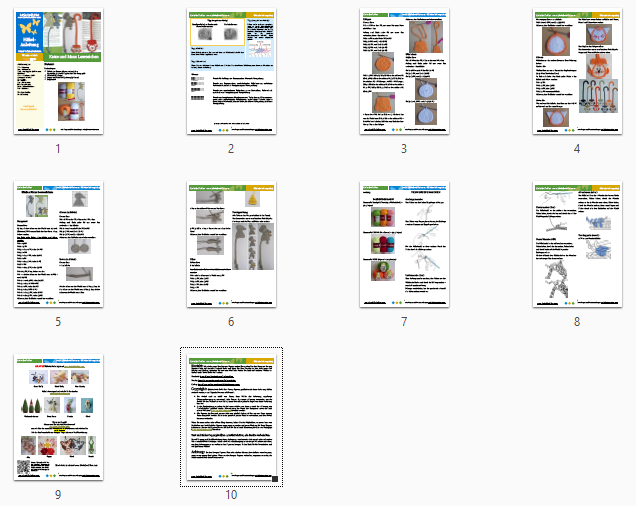Click the page number label 6
Screen dimensions: 636x506
pos(231,322)
